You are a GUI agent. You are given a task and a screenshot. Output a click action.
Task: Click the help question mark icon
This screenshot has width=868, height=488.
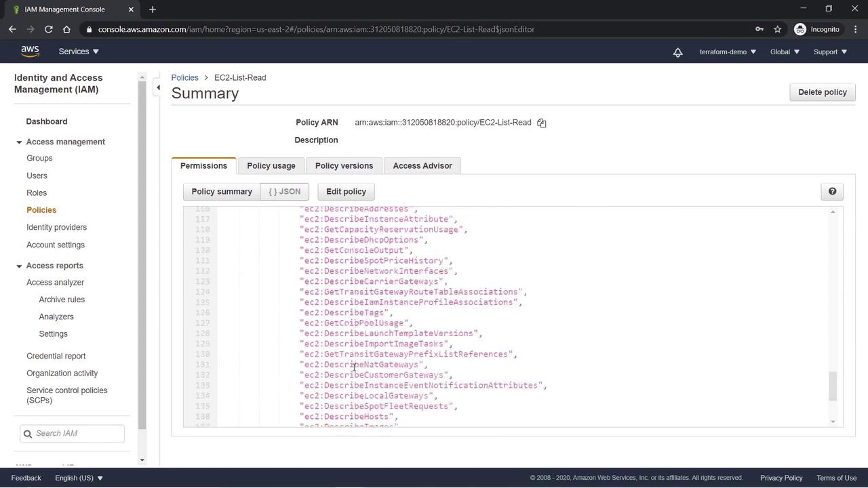(832, 192)
